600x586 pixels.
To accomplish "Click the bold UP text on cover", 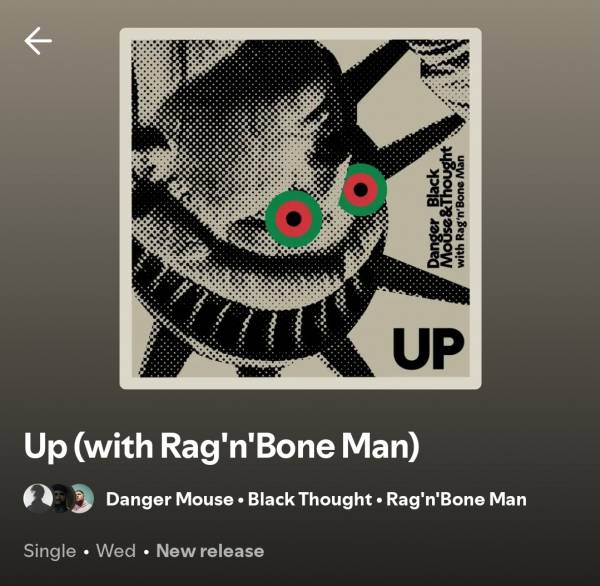I will pos(428,349).
